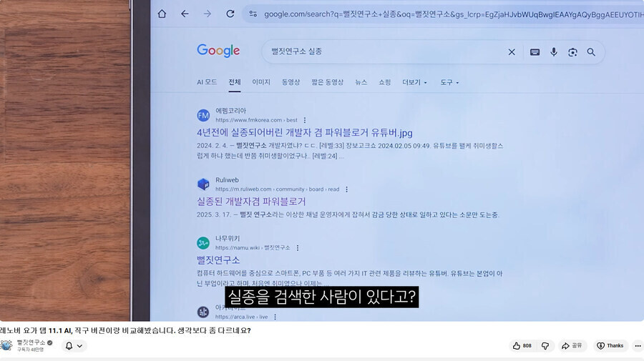Viewport: 644px width, 361px height.
Task: Click the 구독자 48만명 subscriber count
Action: click(x=30, y=350)
